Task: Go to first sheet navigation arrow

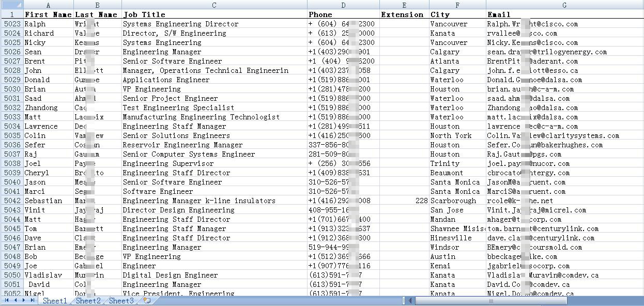Action: click(x=7, y=300)
